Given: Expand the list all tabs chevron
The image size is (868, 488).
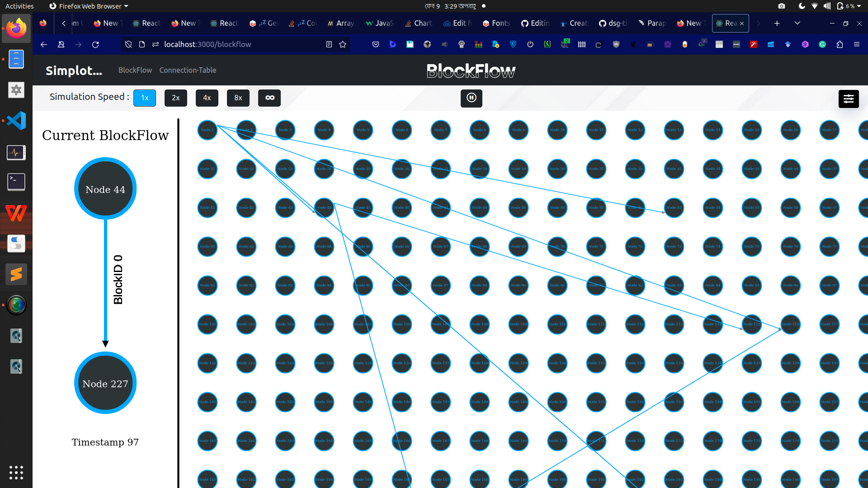Looking at the screenshot, I should click(797, 23).
